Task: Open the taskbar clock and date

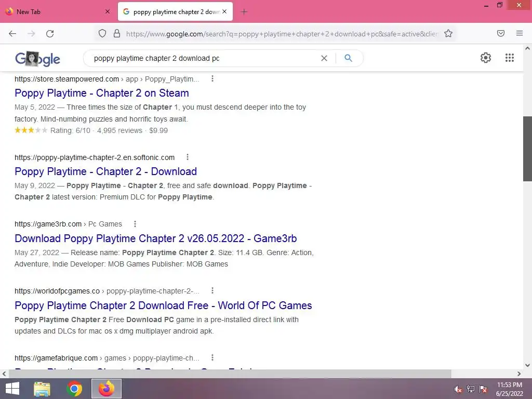Action: tap(510, 389)
